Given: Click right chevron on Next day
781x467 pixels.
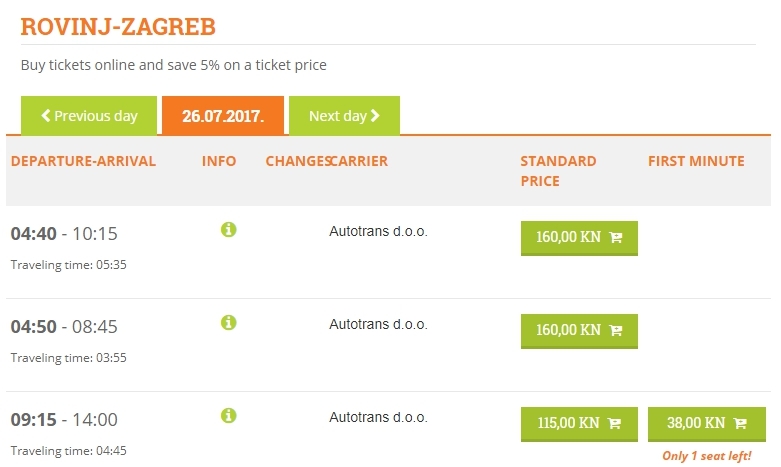Looking at the screenshot, I should 375,116.
